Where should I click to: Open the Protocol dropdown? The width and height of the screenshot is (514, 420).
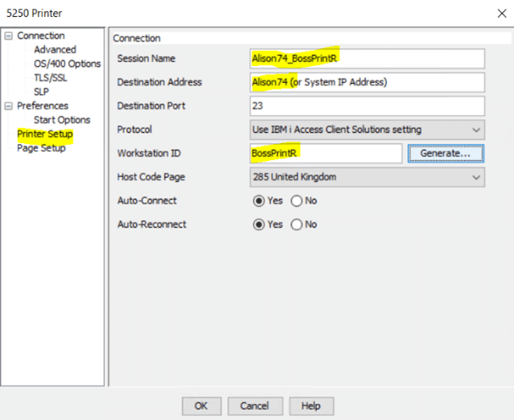tap(367, 130)
